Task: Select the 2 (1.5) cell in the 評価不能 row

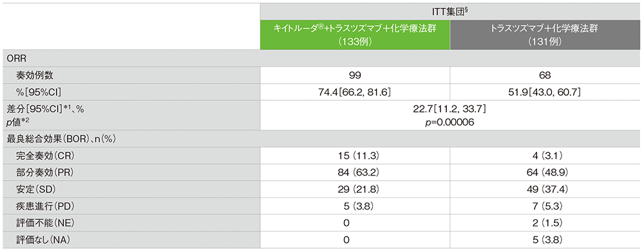Action: click(546, 223)
